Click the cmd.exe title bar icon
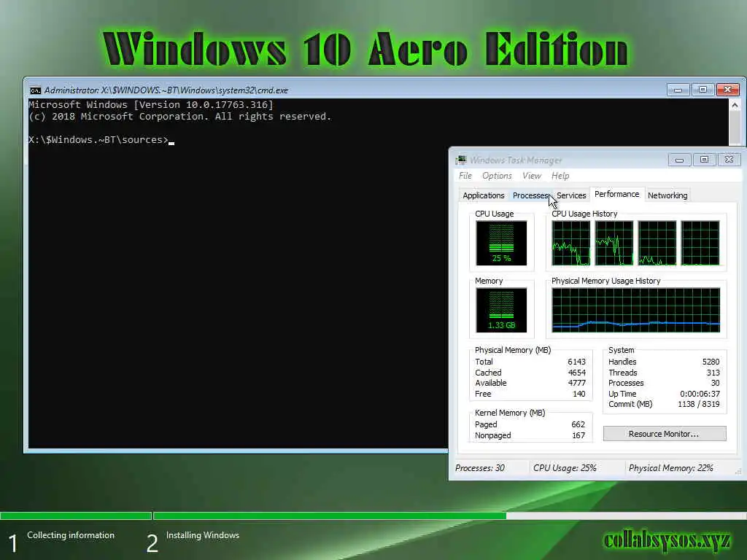 pos(35,90)
